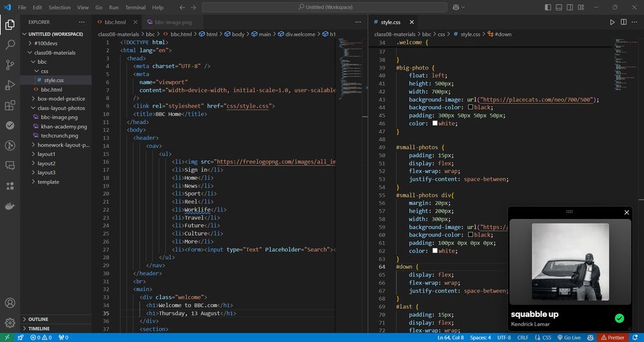The height and width of the screenshot is (342, 644).
Task: Click the white color swatch on line 46
Action: (435, 124)
